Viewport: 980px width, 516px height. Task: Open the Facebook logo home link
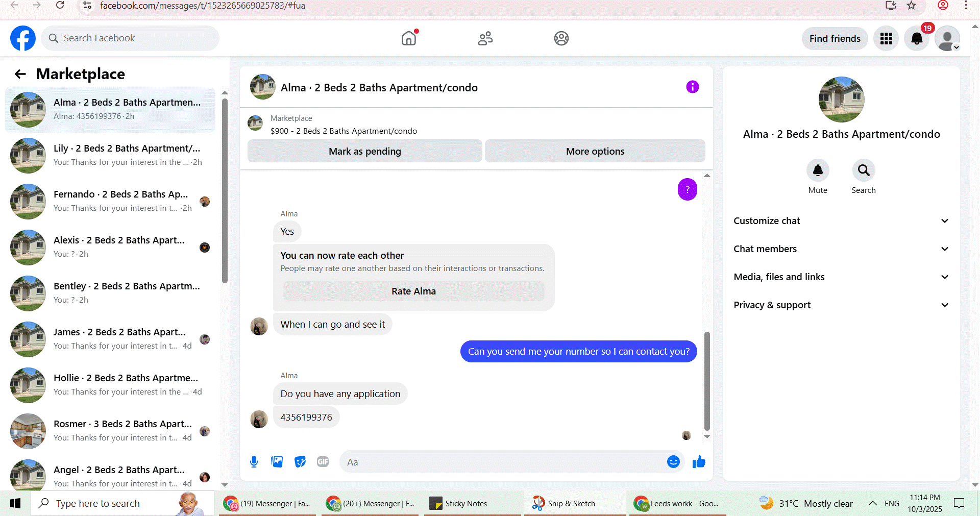[x=23, y=38]
